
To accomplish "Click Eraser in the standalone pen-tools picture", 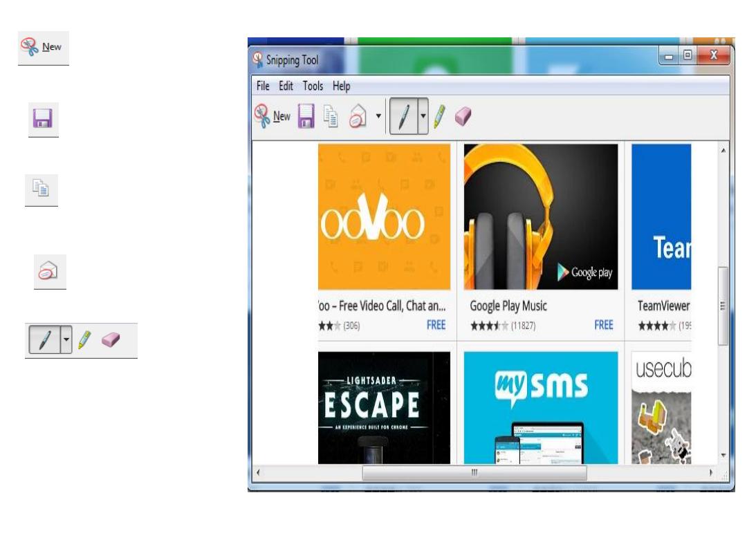I will coord(111,339).
